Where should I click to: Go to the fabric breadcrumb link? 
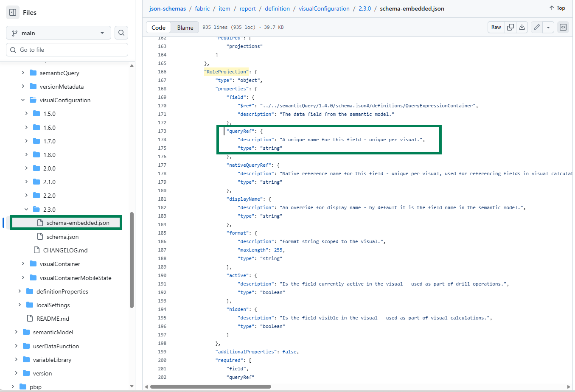tap(202, 8)
